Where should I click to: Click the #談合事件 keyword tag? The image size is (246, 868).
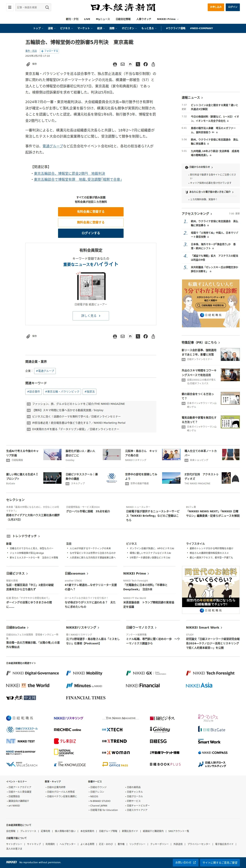click(33, 392)
